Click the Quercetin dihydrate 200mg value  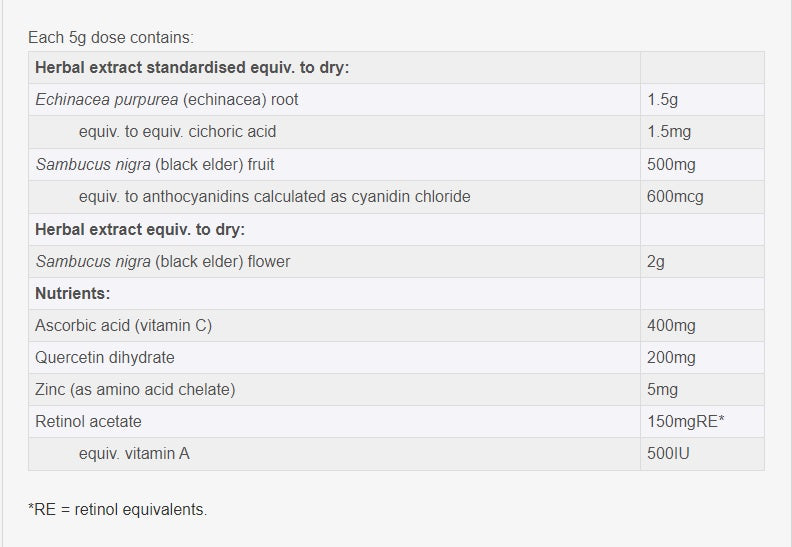click(x=671, y=358)
